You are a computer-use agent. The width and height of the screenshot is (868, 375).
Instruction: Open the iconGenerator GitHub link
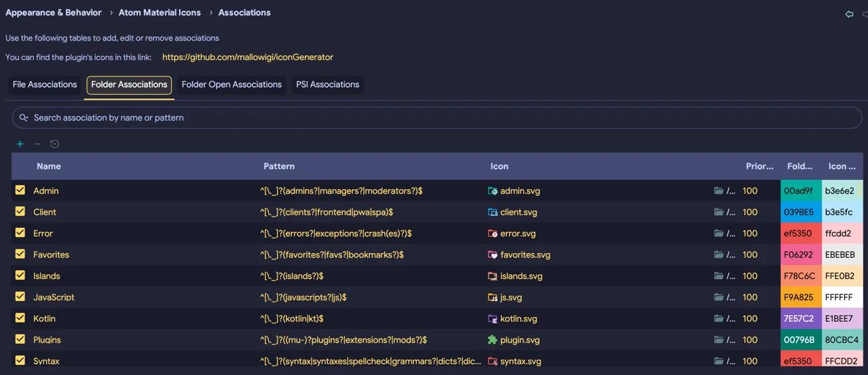pyautogui.click(x=248, y=57)
